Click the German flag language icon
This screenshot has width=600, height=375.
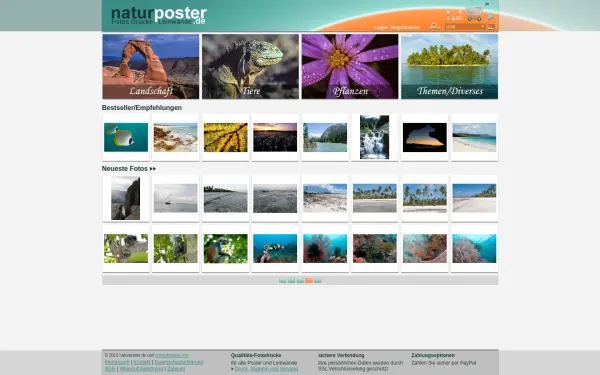pyautogui.click(x=491, y=26)
